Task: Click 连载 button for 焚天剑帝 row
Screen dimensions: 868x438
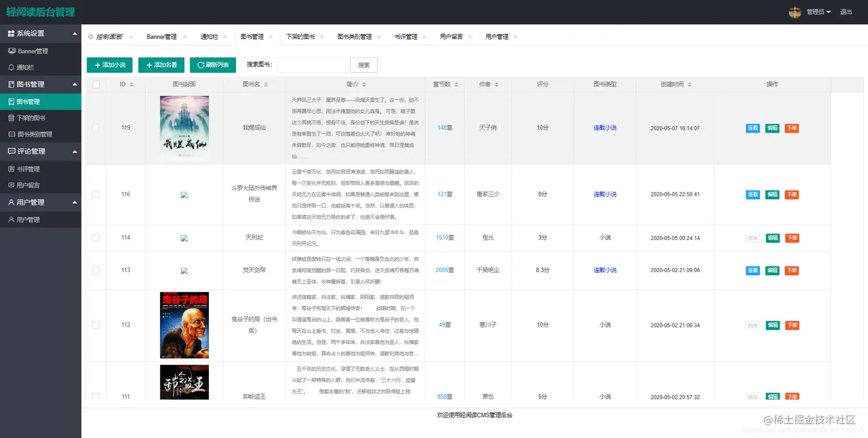Action: (753, 270)
